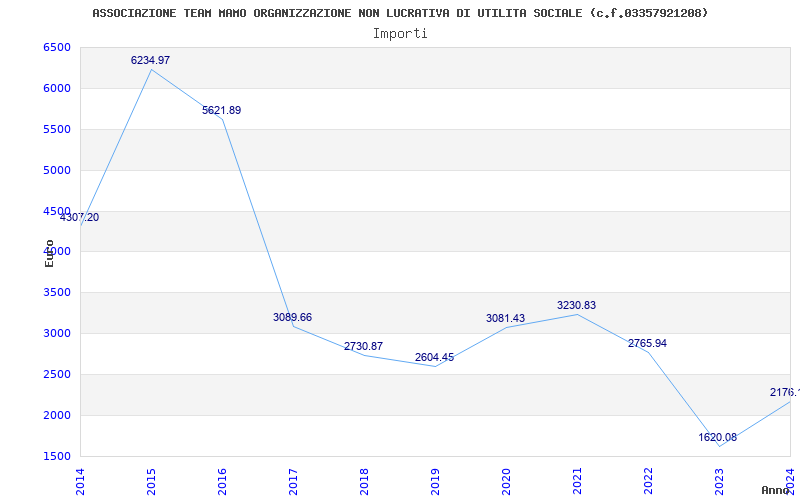The image size is (800, 500).
Task: Click the 2016 x-axis year label
Action: [x=222, y=482]
